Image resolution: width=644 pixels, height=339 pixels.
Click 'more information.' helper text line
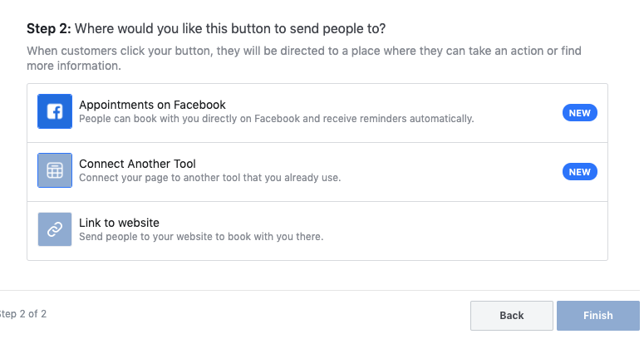point(74,66)
